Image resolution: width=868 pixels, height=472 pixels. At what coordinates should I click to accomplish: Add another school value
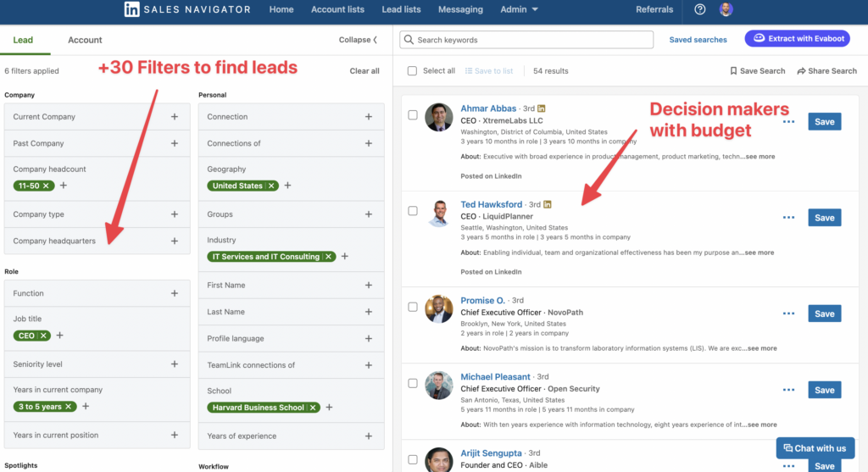(x=330, y=408)
